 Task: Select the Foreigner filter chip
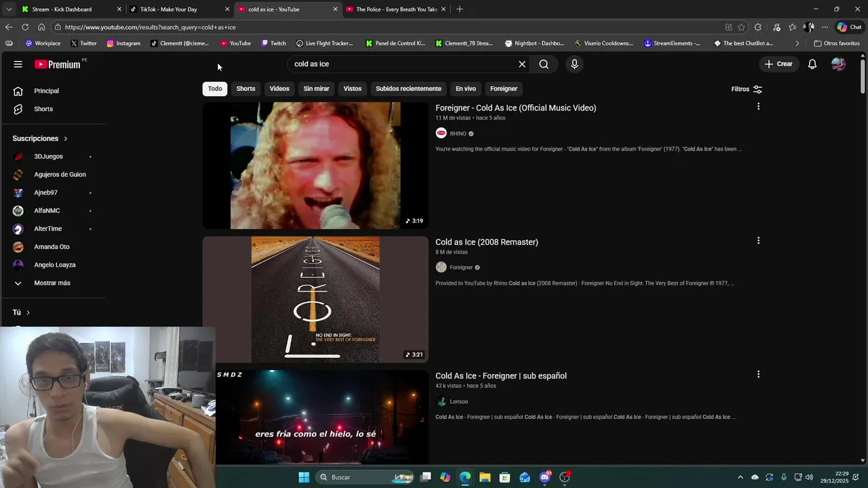(504, 89)
